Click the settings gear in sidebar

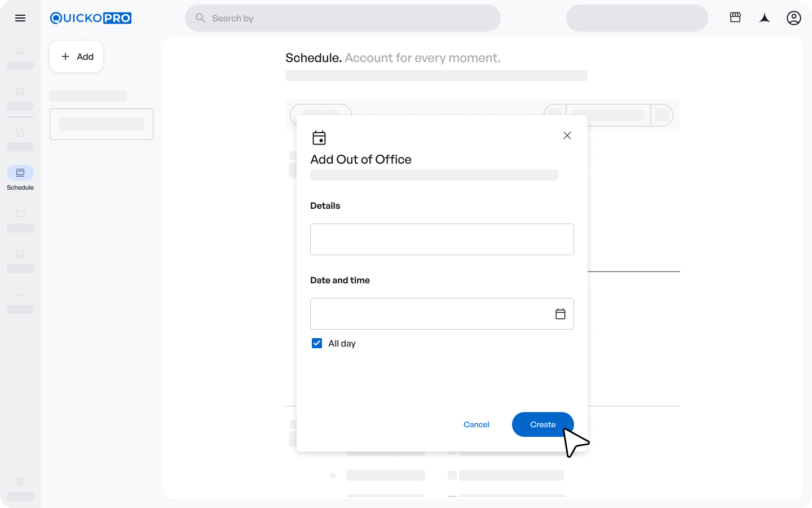click(x=20, y=482)
